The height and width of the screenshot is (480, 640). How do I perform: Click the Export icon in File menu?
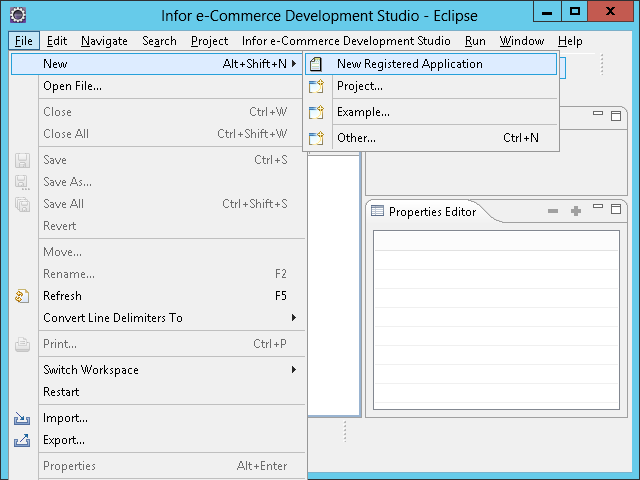[23, 440]
